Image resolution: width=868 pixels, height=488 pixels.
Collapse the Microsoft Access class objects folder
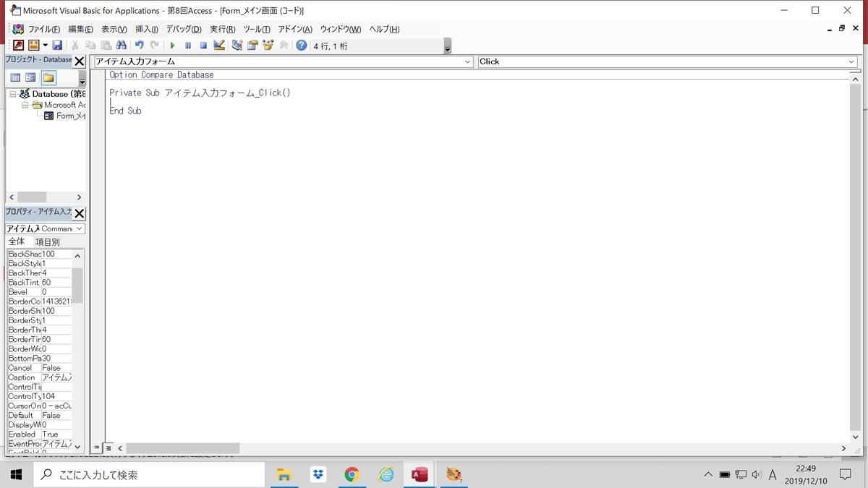25,105
